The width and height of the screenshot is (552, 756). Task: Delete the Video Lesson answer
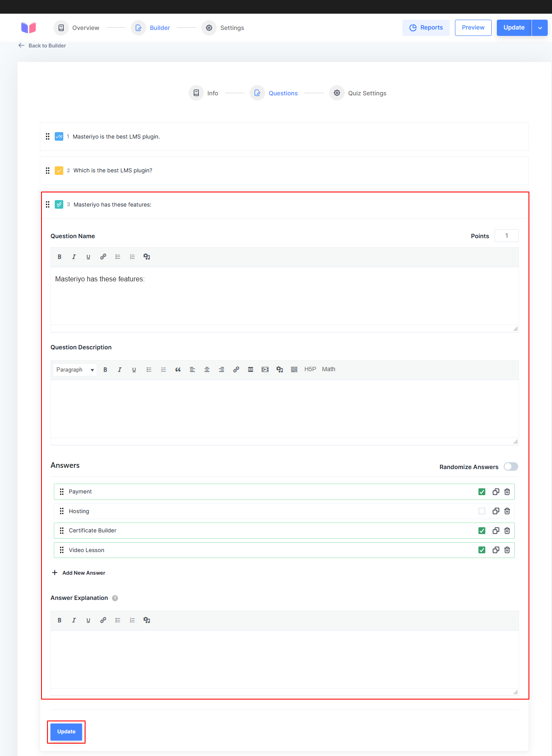[x=507, y=550]
